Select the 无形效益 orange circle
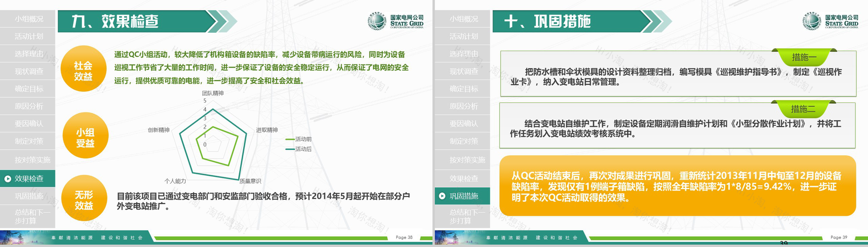The height and width of the screenshot is (247, 868). pos(84,198)
